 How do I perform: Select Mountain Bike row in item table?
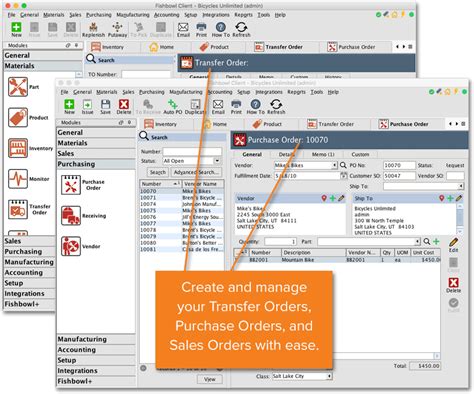tap(337, 260)
